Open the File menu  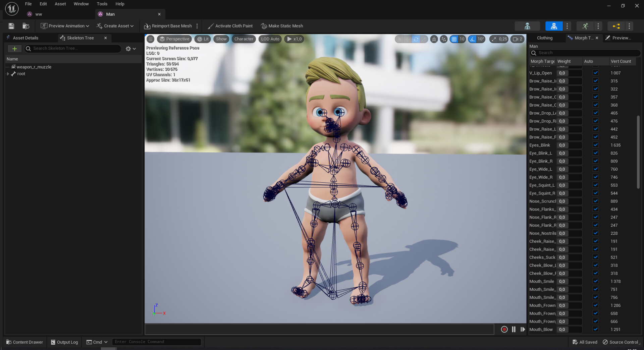(29, 4)
